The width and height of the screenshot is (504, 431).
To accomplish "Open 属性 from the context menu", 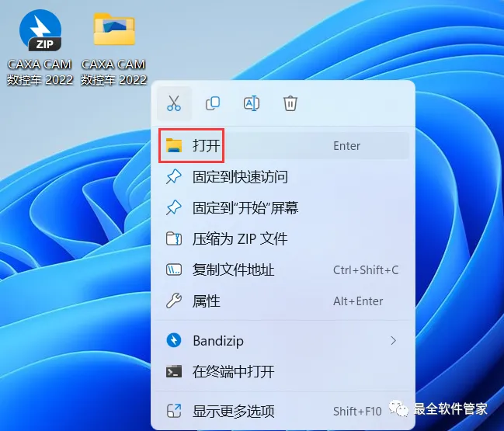I will point(283,301).
